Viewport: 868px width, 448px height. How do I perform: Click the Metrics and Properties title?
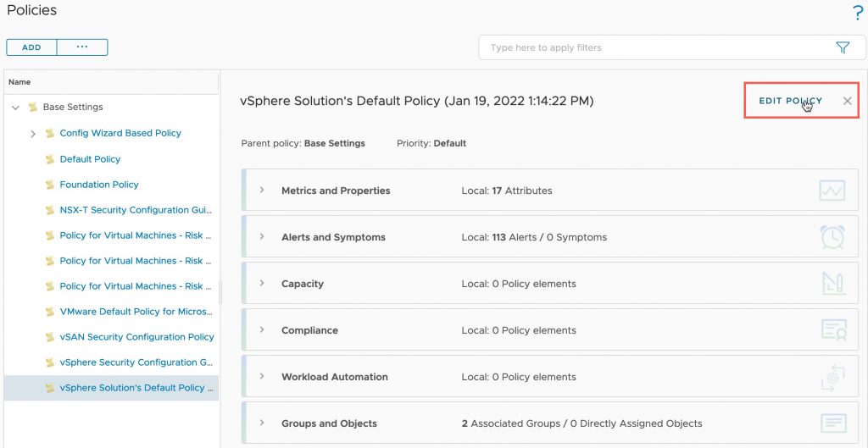(336, 191)
